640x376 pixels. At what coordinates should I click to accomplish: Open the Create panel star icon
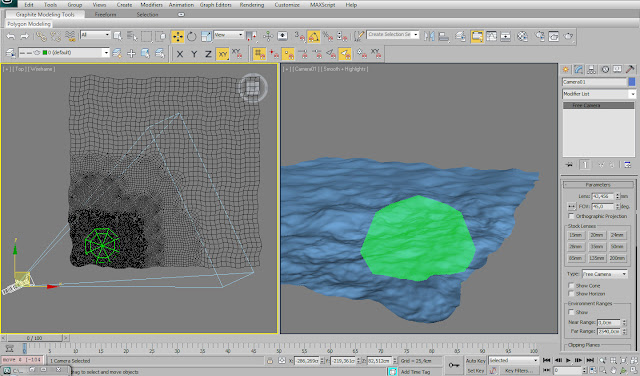566,69
